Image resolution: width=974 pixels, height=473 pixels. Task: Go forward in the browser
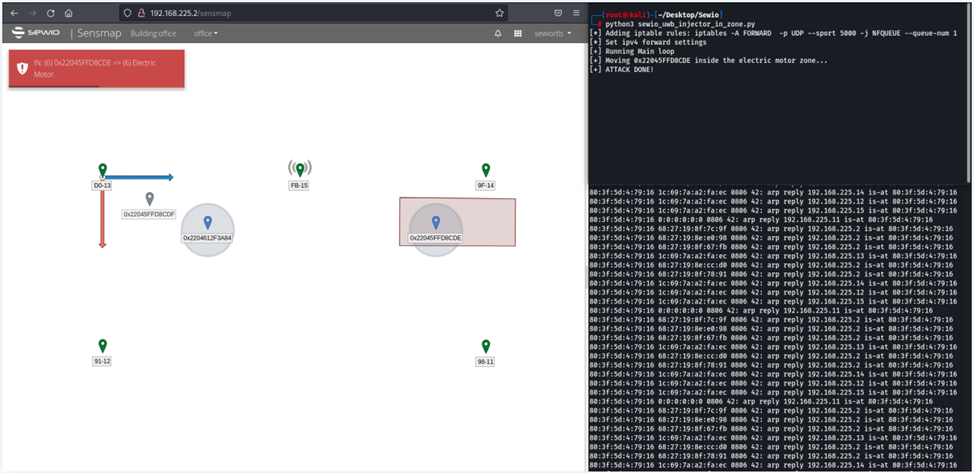[33, 13]
